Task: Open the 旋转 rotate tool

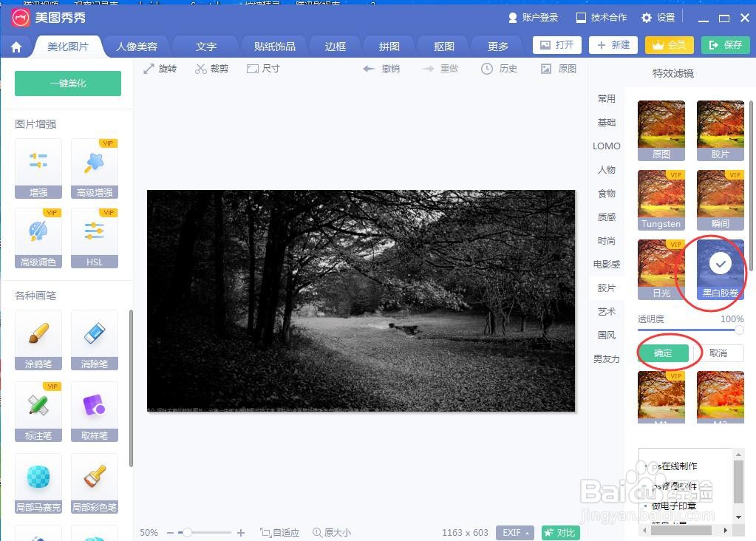Action: click(x=160, y=68)
